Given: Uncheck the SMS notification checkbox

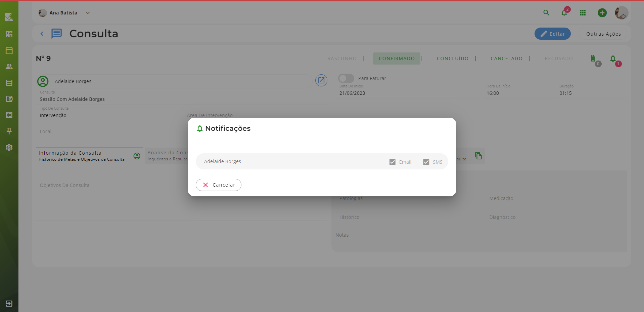Looking at the screenshot, I should coord(426,162).
